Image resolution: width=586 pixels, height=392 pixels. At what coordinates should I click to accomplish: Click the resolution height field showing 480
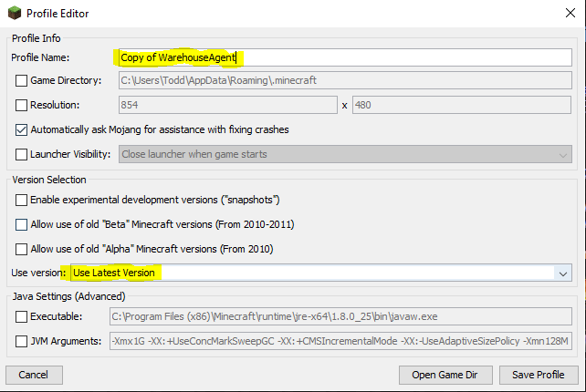coord(461,106)
